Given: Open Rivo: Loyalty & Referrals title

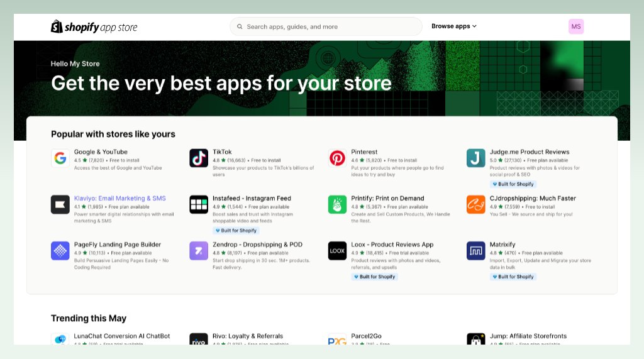Looking at the screenshot, I should (x=248, y=336).
